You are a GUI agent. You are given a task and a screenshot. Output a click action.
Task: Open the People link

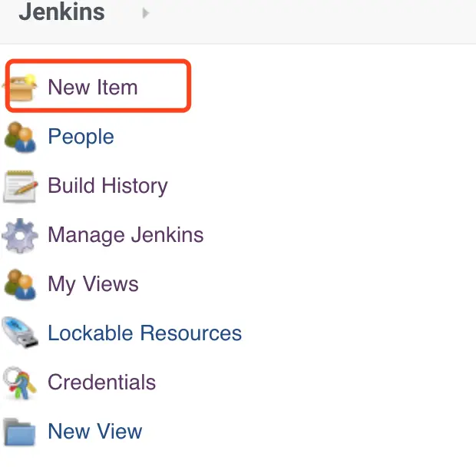[x=81, y=137]
